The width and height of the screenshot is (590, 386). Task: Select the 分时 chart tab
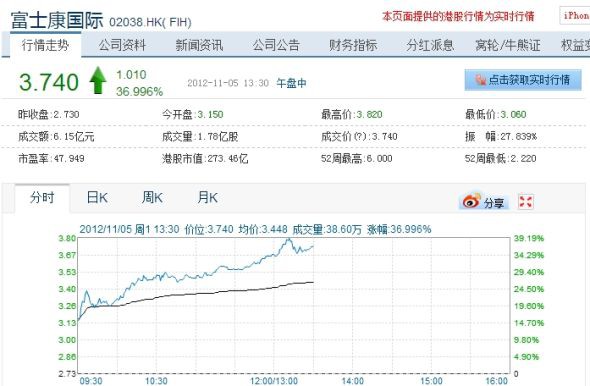42,198
